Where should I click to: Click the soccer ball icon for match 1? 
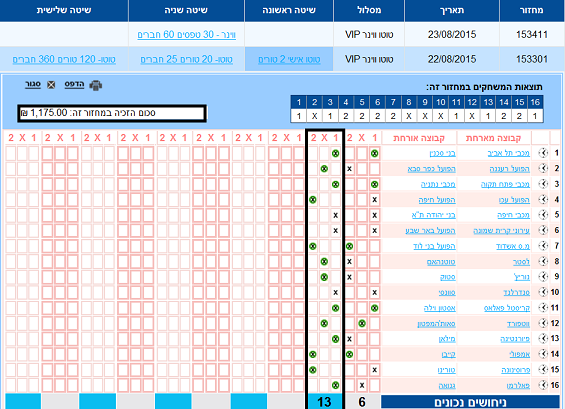543,153
